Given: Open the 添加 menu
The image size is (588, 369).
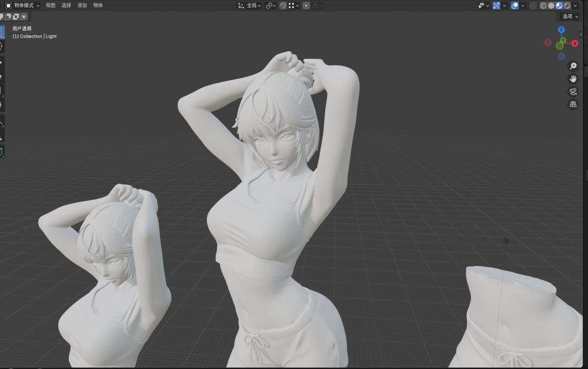Looking at the screenshot, I should tap(82, 5).
